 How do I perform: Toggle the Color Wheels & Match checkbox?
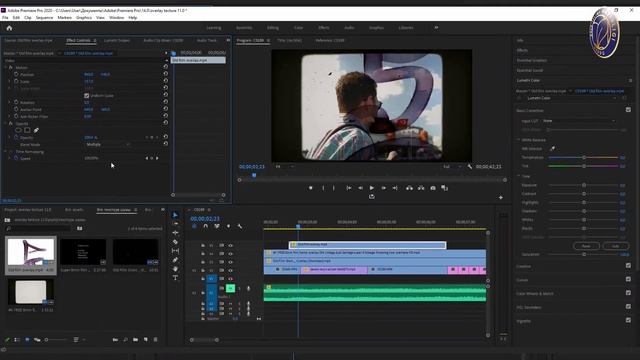coord(628,293)
